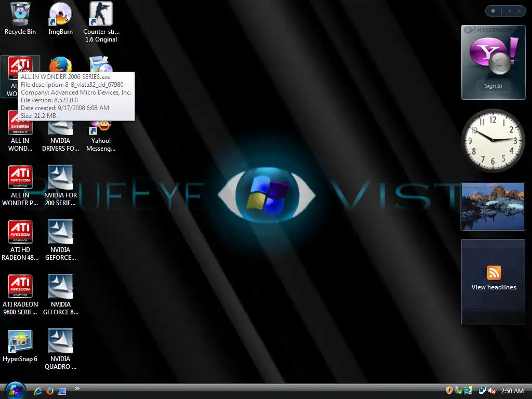The width and height of the screenshot is (532, 399).
Task: Click the orange RSS feed icon
Action: pos(494,273)
